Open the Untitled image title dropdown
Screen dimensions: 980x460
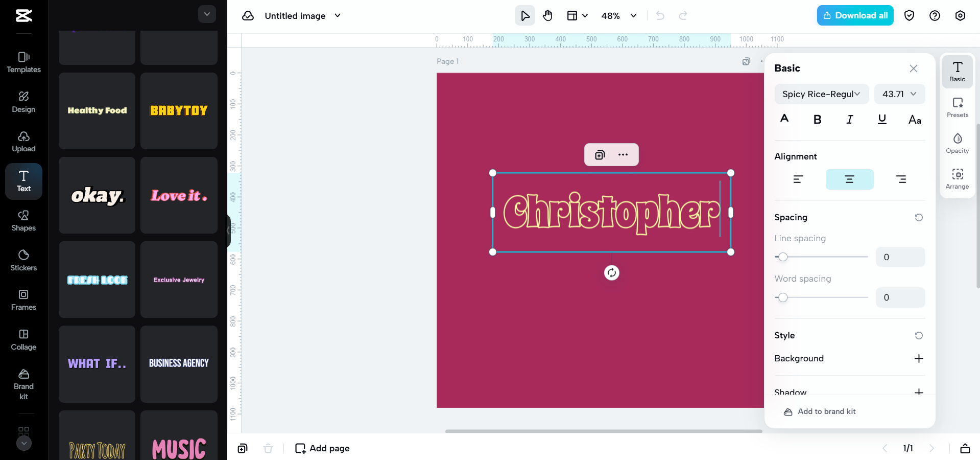tap(302, 16)
